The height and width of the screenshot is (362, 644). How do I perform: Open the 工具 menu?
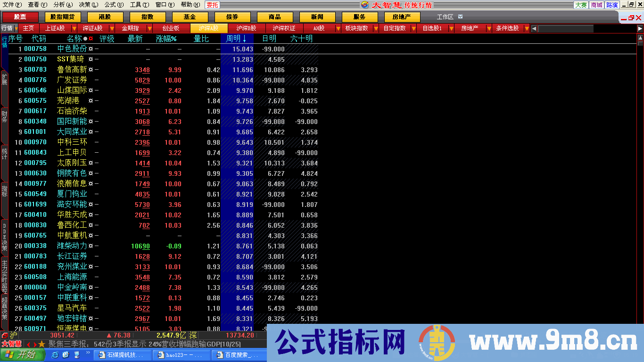pos(139,5)
